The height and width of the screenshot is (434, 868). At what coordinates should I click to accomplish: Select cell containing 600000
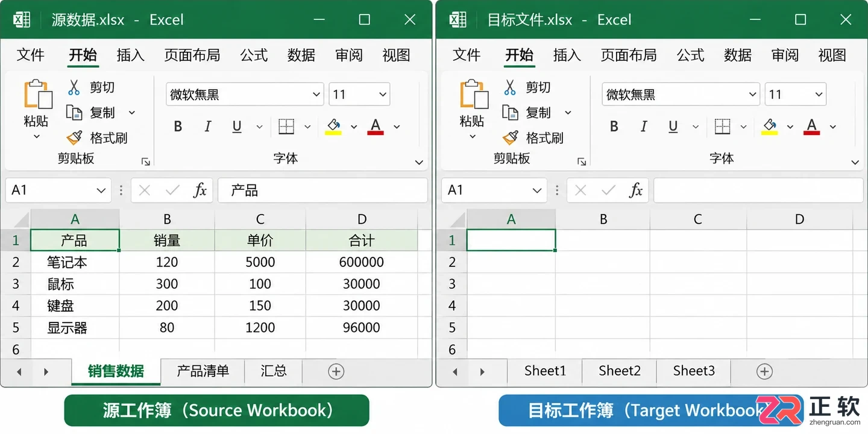pos(362,262)
